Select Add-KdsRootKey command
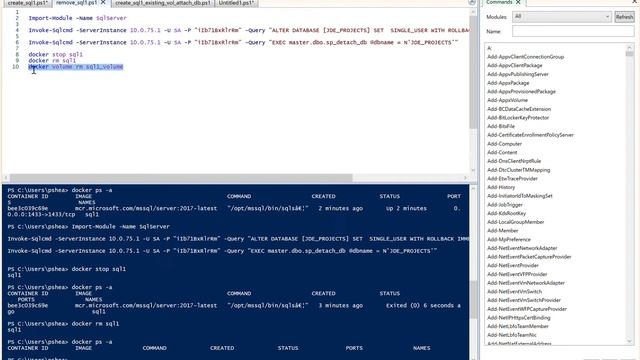This screenshot has width=640, height=360. pos(506,213)
